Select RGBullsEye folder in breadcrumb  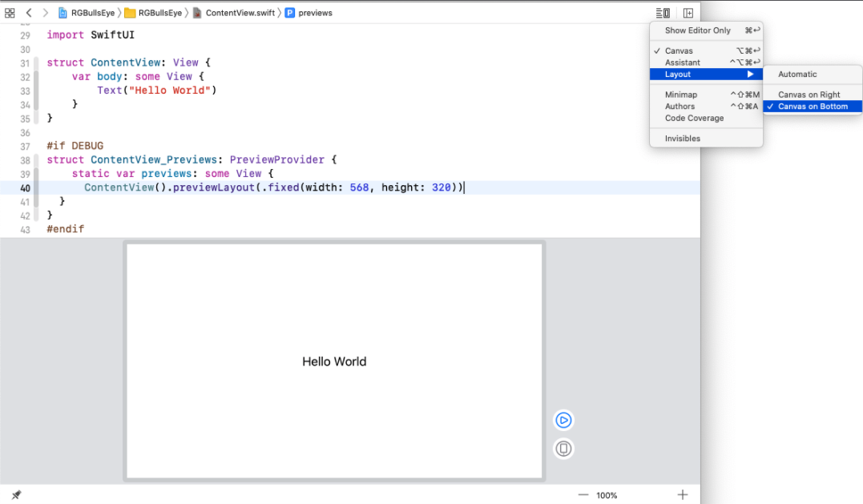tap(154, 13)
